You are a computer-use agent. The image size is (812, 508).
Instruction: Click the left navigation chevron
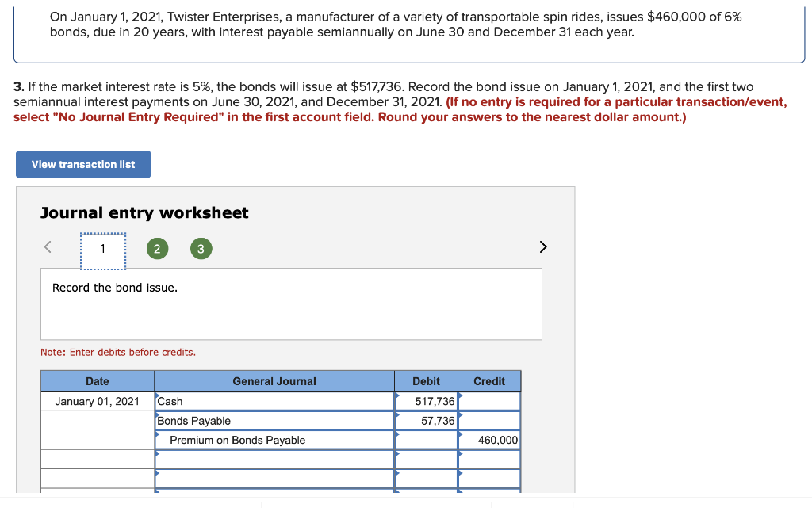pyautogui.click(x=47, y=246)
